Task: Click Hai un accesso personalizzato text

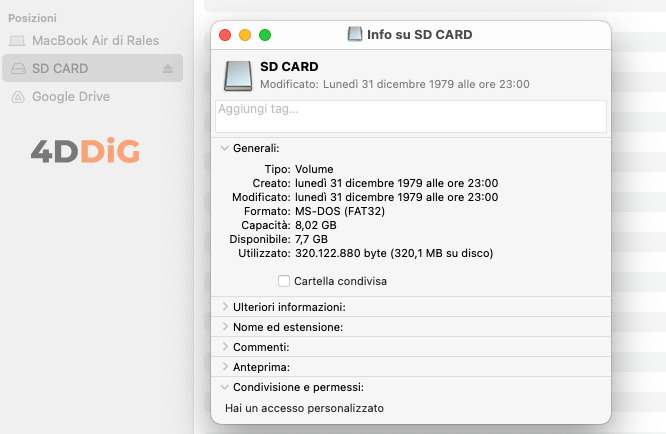Action: tap(304, 408)
